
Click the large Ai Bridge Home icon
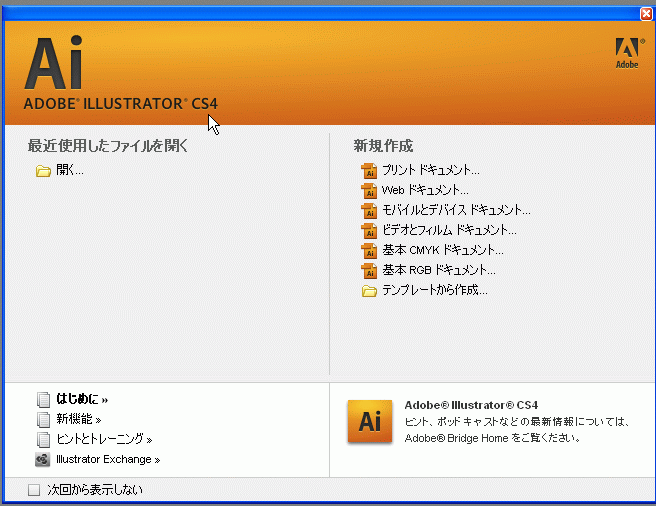(370, 421)
